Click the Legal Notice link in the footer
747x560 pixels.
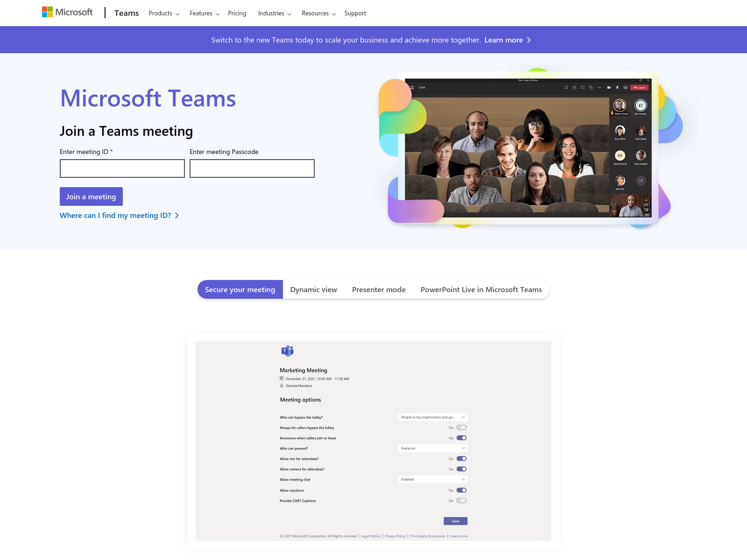coord(371,536)
